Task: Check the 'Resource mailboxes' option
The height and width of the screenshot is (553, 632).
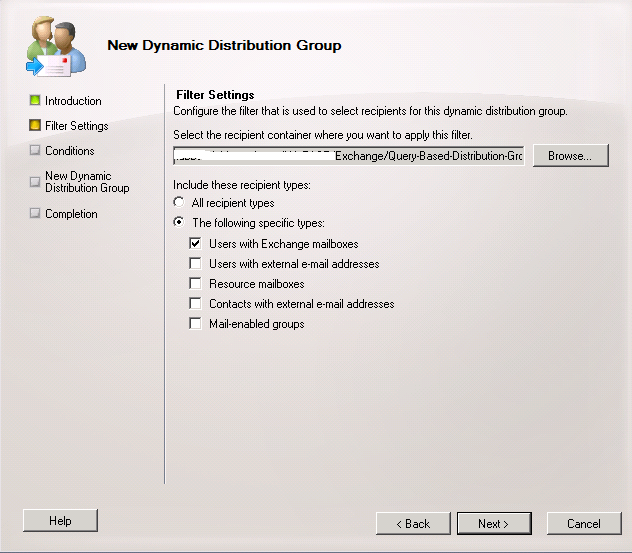Action: coord(196,284)
